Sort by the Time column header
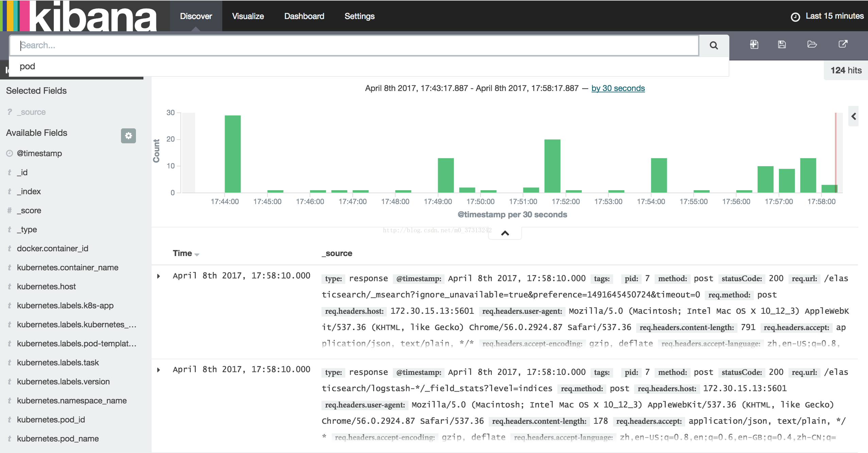Screen dimensions: 868x453 186,253
